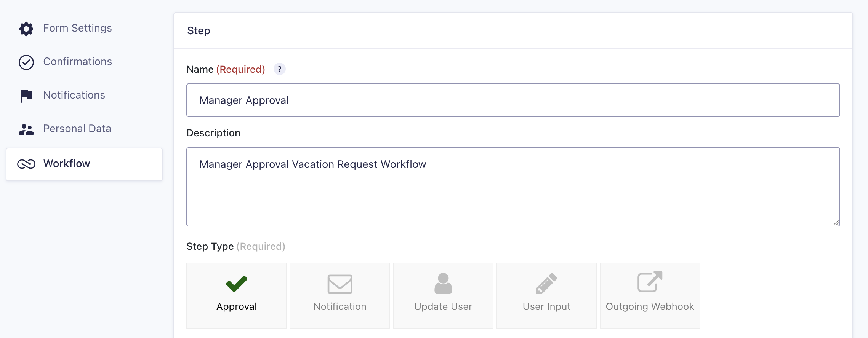The width and height of the screenshot is (868, 338).
Task: Open the help tooltip beside Name
Action: pos(279,69)
